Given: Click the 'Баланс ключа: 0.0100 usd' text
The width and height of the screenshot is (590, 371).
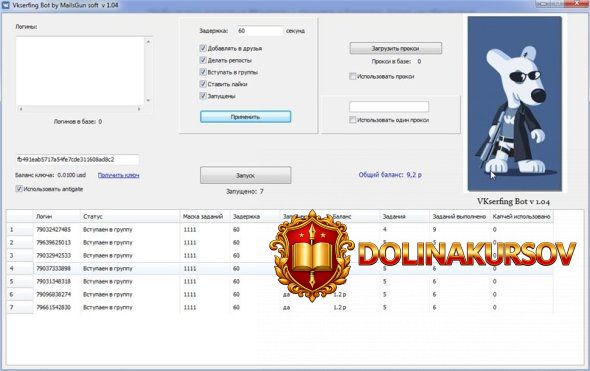Looking at the screenshot, I should tap(50, 175).
